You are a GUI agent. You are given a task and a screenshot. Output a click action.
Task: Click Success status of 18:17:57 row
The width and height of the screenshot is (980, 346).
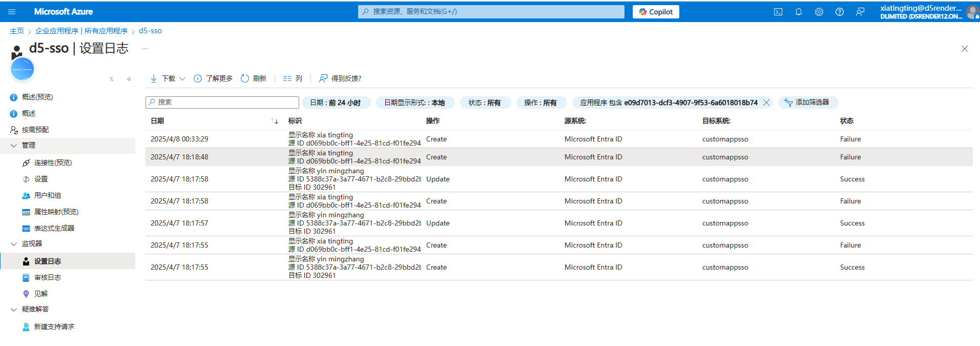point(852,223)
